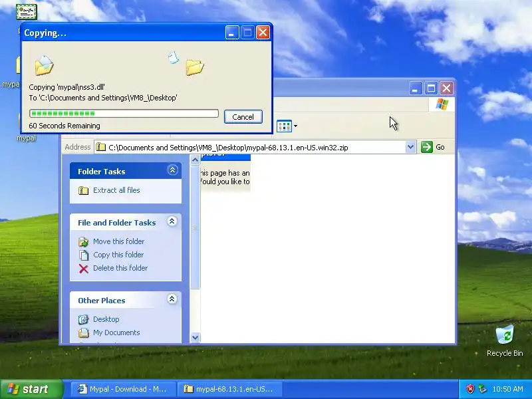
Task: Click the copying progress bar
Action: pos(124,113)
